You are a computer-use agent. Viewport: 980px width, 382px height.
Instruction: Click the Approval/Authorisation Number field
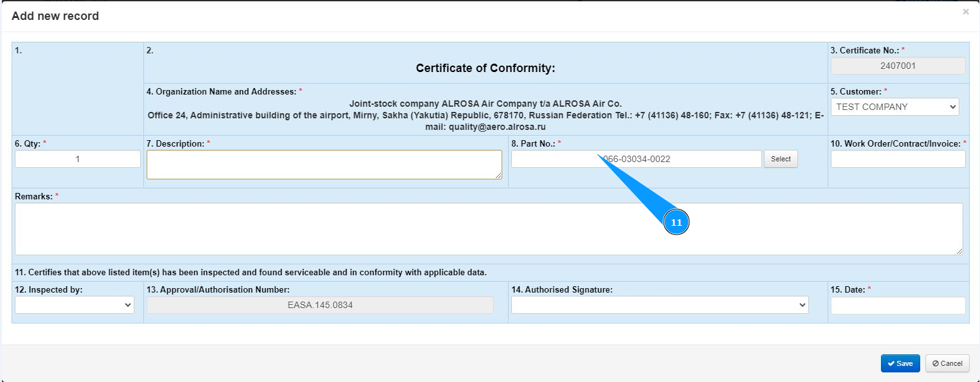(x=320, y=305)
